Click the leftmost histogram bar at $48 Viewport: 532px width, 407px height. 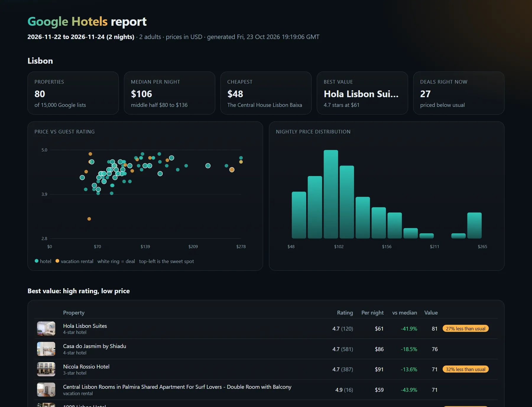[x=299, y=215]
